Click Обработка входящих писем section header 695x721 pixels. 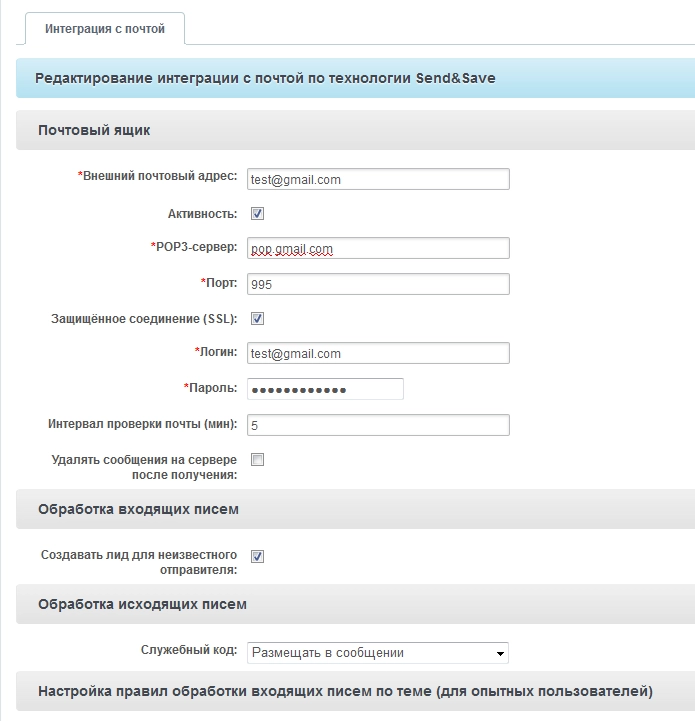click(138, 509)
